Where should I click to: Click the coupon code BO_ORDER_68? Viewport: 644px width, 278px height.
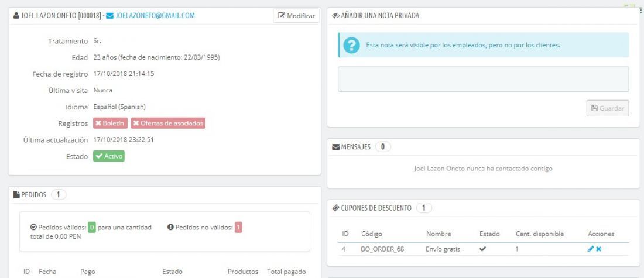382,249
